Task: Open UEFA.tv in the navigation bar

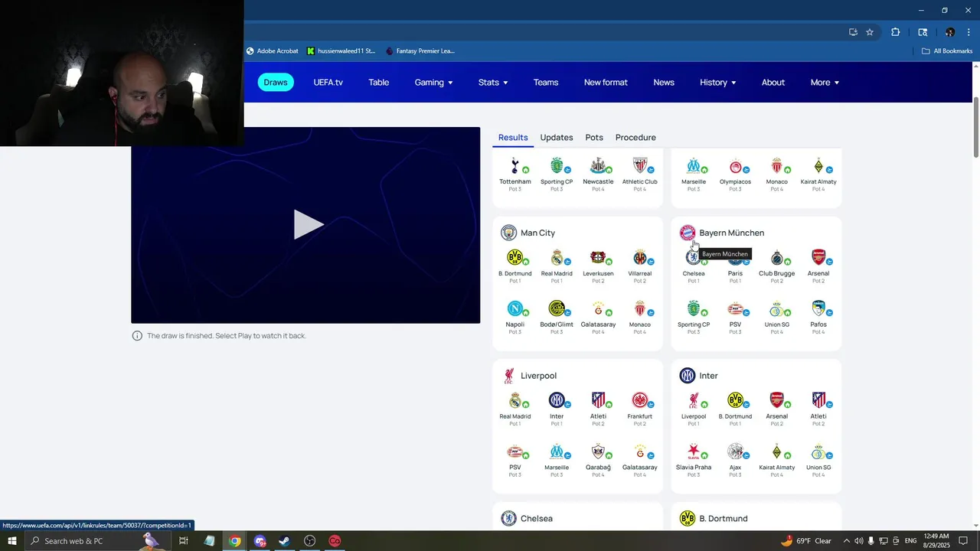Action: (x=328, y=83)
